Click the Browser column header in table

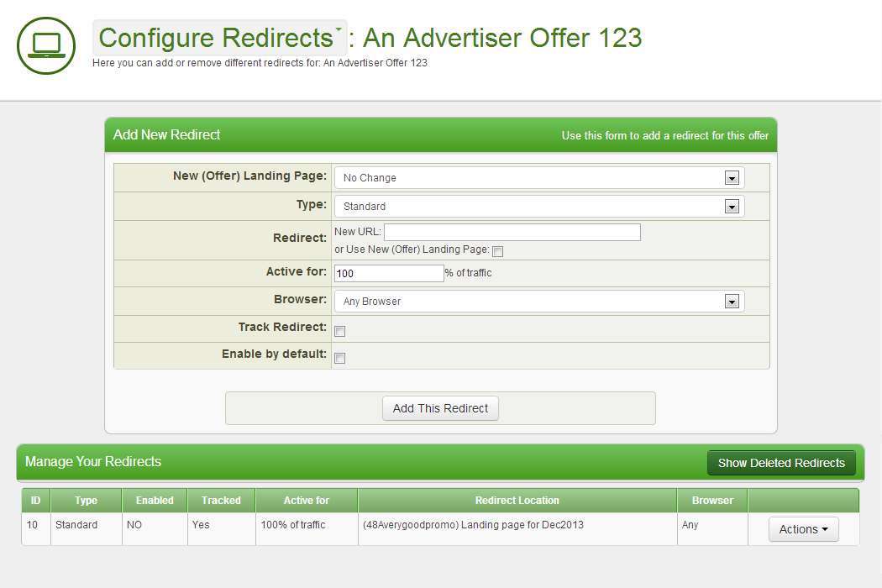[x=712, y=501]
